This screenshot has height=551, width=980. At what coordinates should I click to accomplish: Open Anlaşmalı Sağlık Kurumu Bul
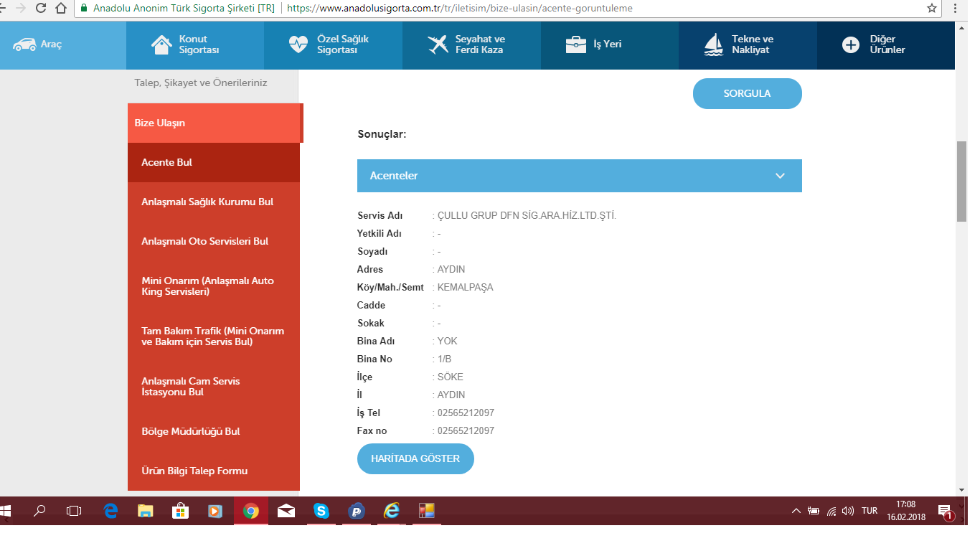tap(214, 202)
